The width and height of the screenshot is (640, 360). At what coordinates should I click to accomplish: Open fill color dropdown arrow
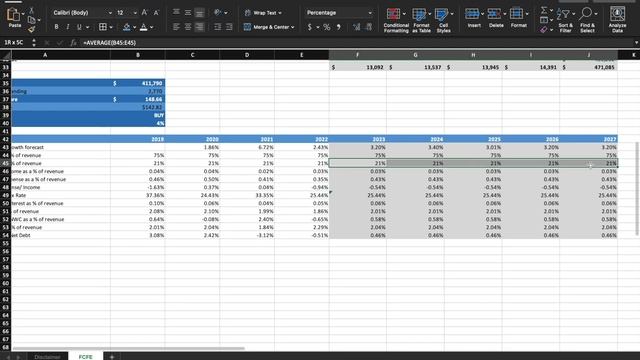(x=134, y=27)
